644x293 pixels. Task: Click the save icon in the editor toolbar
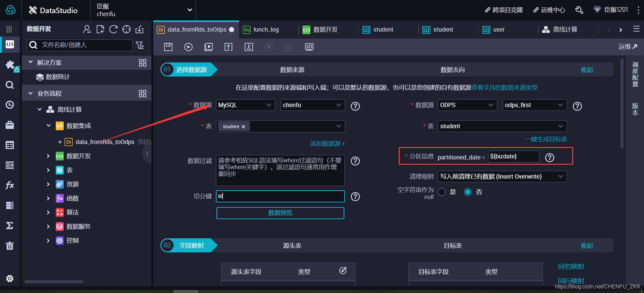point(168,47)
